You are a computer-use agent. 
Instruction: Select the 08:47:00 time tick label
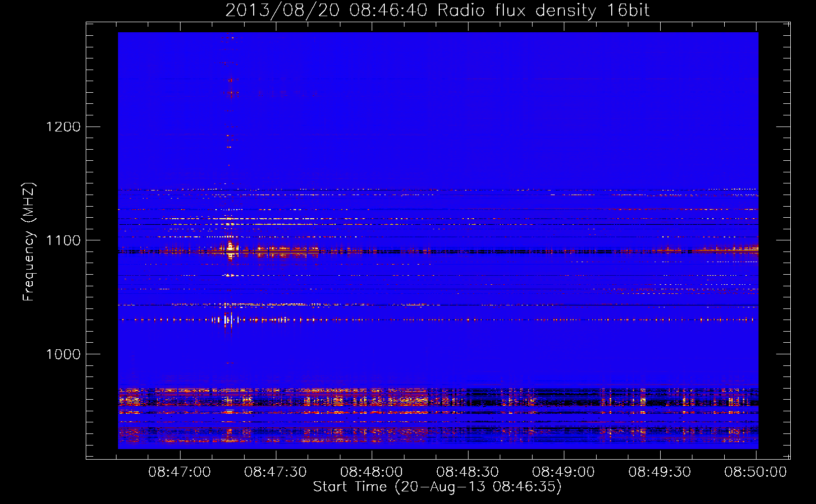(180, 472)
